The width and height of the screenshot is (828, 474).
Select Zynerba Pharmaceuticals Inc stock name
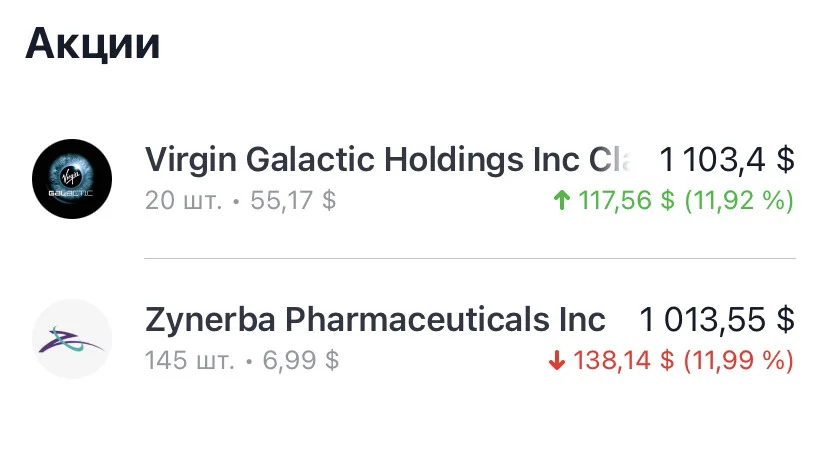[375, 320]
